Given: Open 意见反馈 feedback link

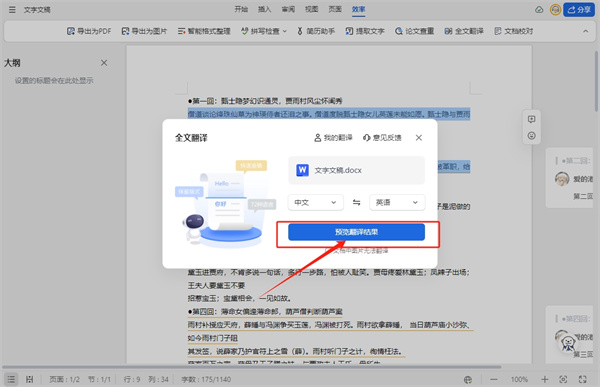Looking at the screenshot, I should click(382, 137).
